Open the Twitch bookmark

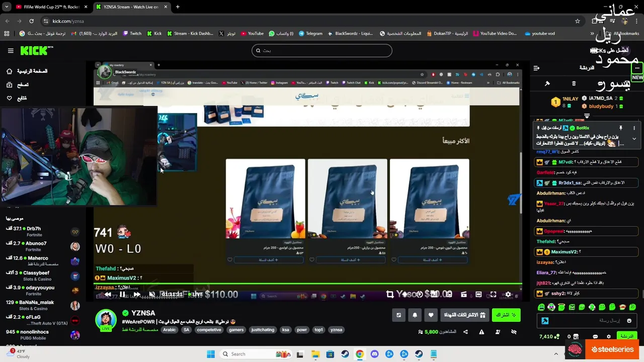point(132,34)
